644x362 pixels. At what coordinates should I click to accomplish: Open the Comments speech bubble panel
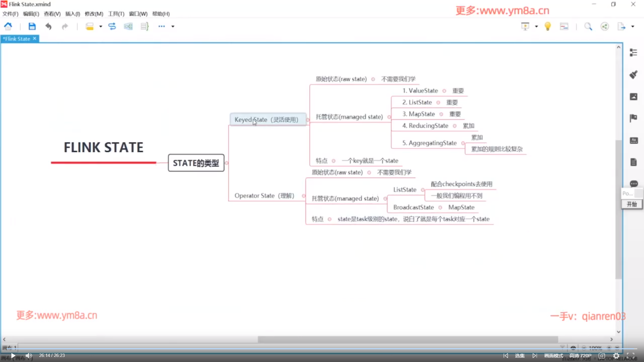point(633,184)
